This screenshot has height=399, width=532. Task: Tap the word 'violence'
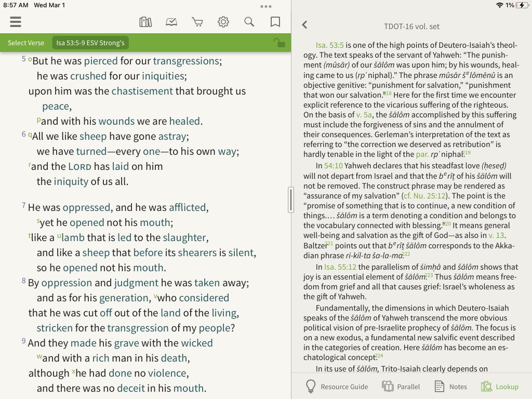(167, 373)
